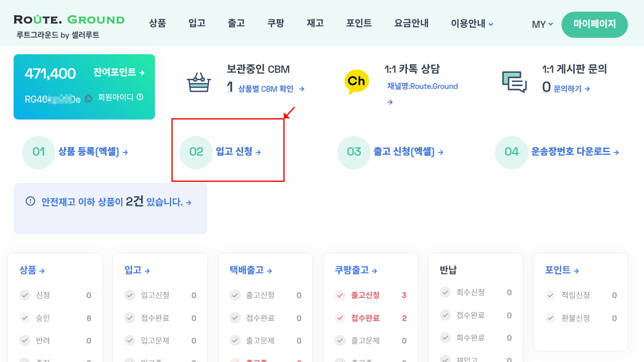The height and width of the screenshot is (362, 644).
Task: Toggle the red checkmark beside 출고신청 in 쿠팡출고
Action: coord(339,295)
